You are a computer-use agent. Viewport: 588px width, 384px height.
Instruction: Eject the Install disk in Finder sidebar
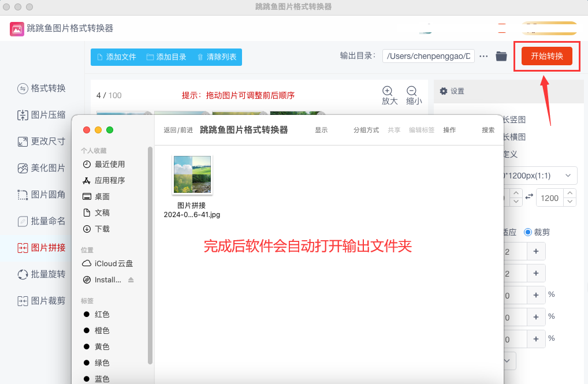click(131, 280)
